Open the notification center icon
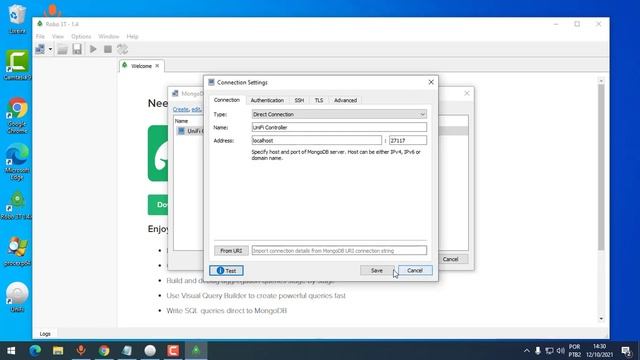This screenshot has height=360, width=640. point(626,351)
